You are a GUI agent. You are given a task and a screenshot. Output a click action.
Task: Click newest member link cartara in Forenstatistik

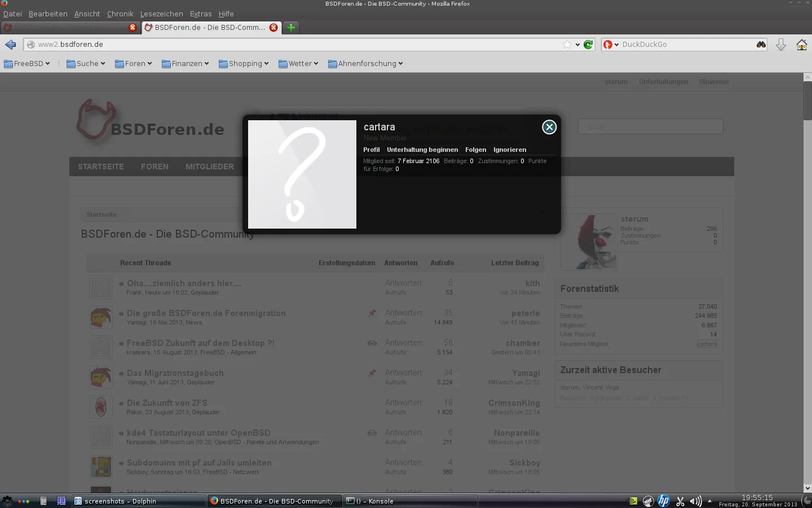tap(707, 344)
